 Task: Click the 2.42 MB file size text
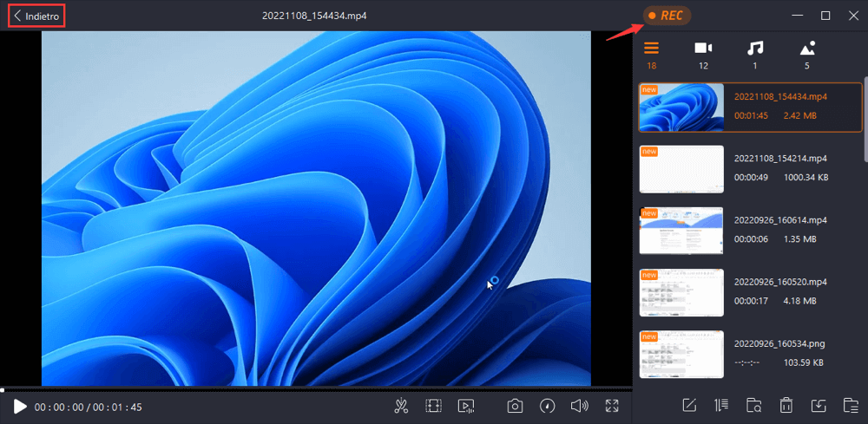800,116
